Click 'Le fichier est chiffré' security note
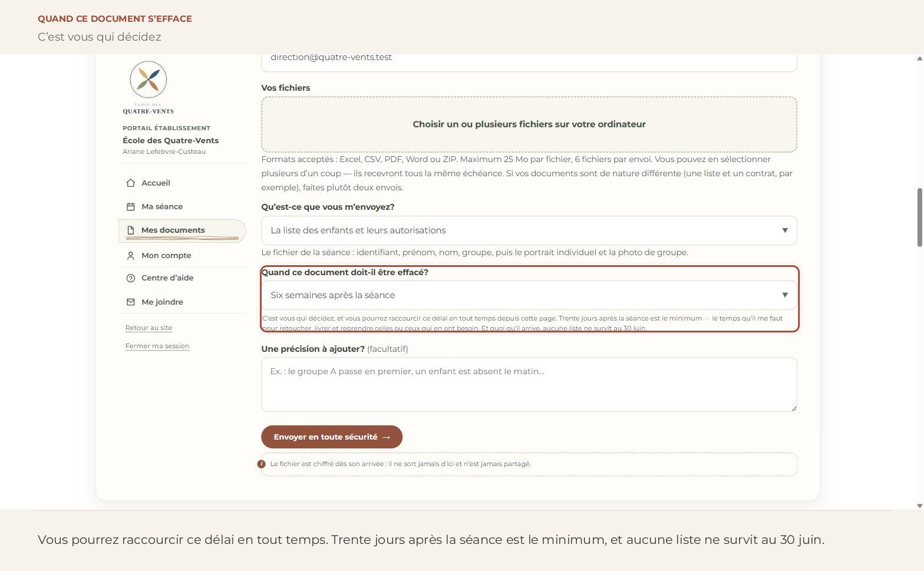This screenshot has width=924, height=571. tap(401, 464)
